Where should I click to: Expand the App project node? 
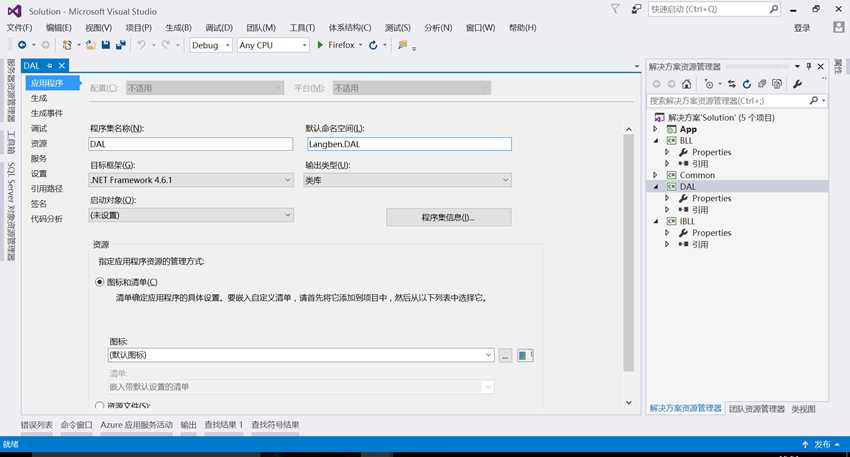655,129
